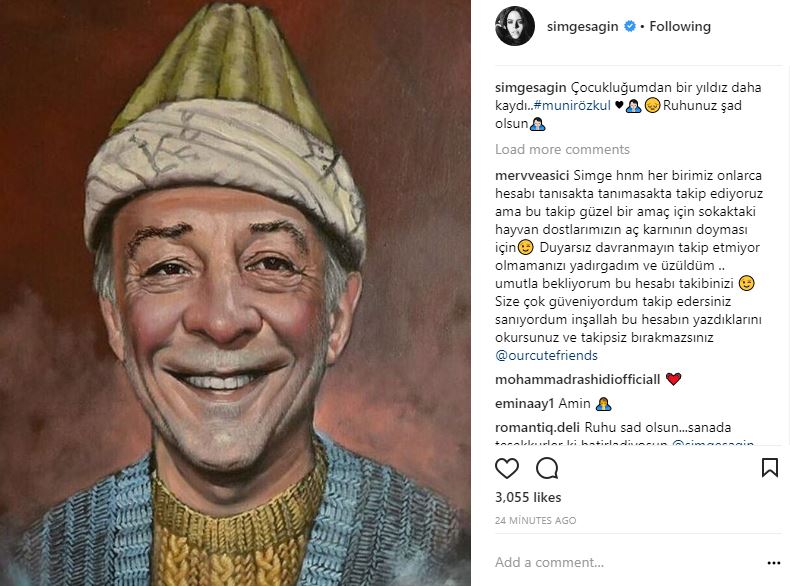Focus the Add a comment field

pyautogui.click(x=620, y=562)
